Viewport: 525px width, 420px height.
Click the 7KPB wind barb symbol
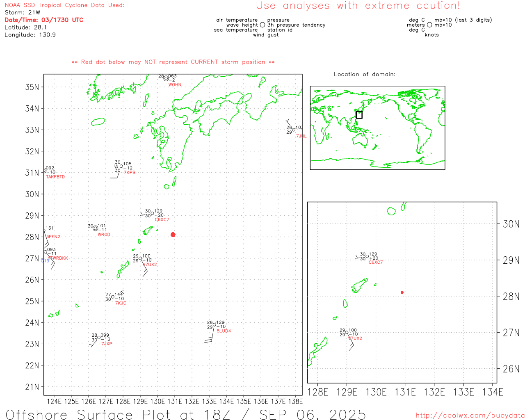pos(115,175)
